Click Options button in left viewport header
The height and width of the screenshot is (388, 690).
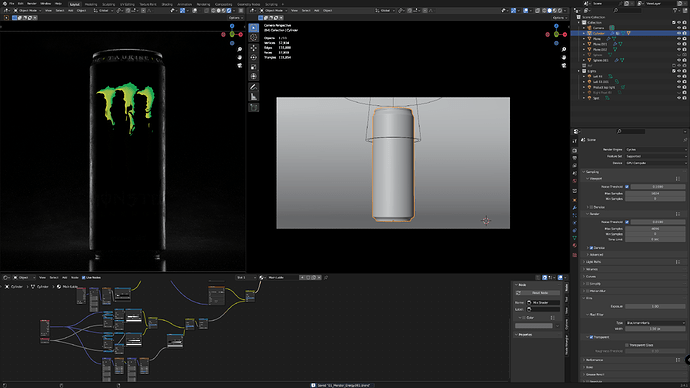click(x=235, y=18)
